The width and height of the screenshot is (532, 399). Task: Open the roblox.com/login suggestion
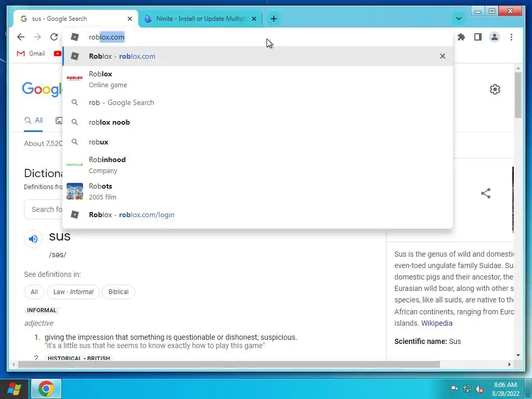(258, 215)
